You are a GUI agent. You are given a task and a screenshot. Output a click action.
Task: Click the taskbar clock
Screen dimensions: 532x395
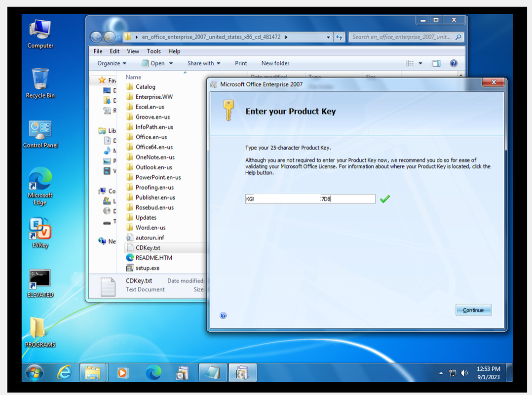coord(488,373)
